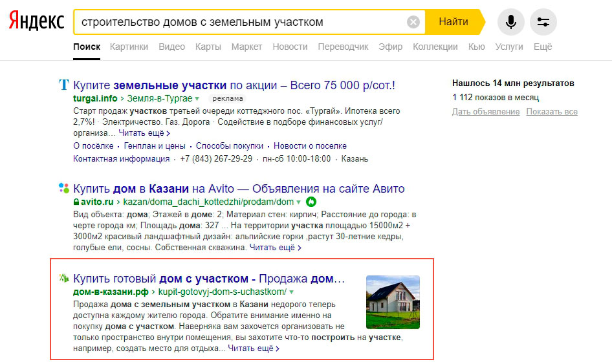
Task: Switch to the Новости tab
Action: point(290,47)
